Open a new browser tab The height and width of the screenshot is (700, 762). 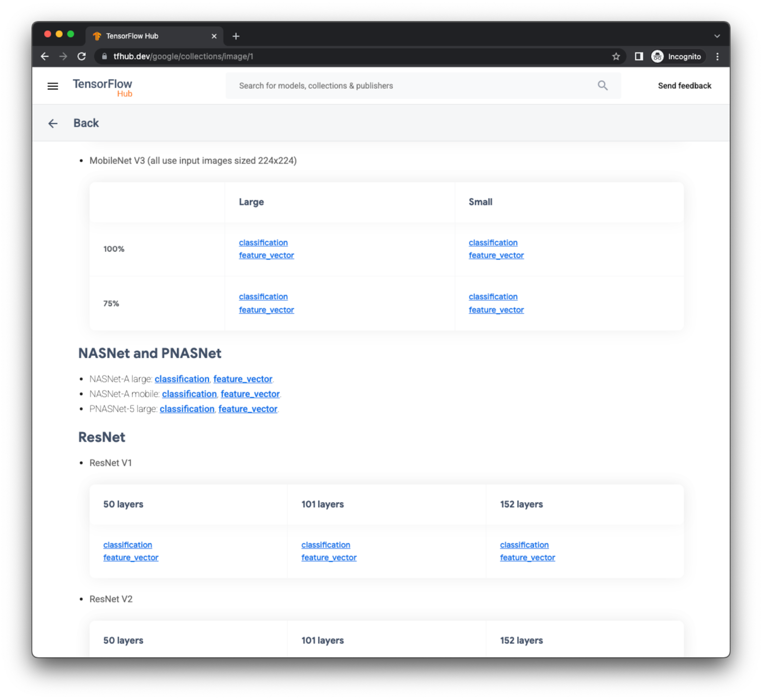236,36
